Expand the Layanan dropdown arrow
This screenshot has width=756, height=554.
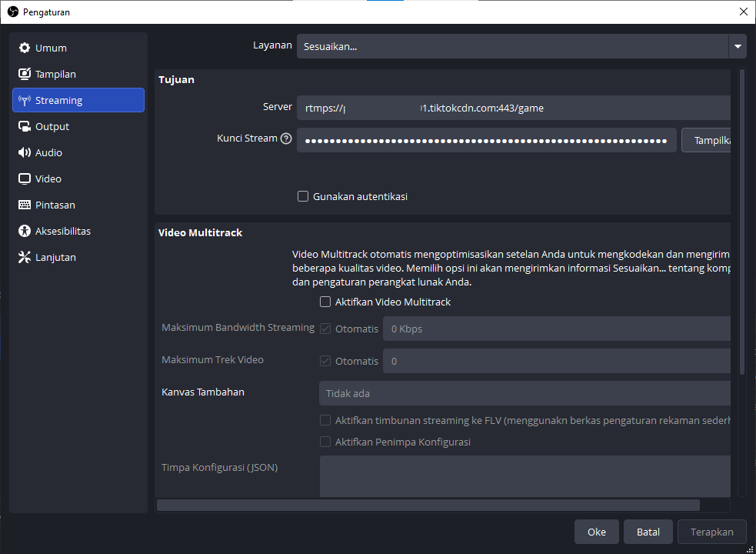click(738, 46)
